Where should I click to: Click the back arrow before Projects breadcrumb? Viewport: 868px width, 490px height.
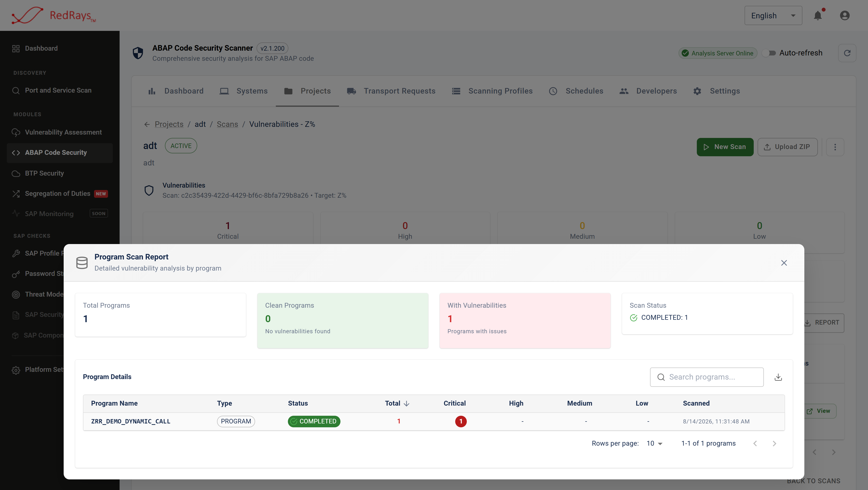[147, 124]
